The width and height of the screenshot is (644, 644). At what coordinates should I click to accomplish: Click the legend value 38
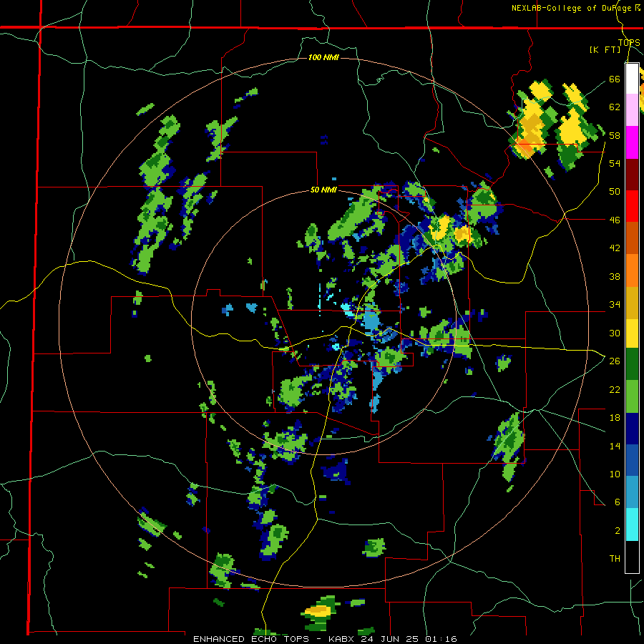tap(615, 277)
